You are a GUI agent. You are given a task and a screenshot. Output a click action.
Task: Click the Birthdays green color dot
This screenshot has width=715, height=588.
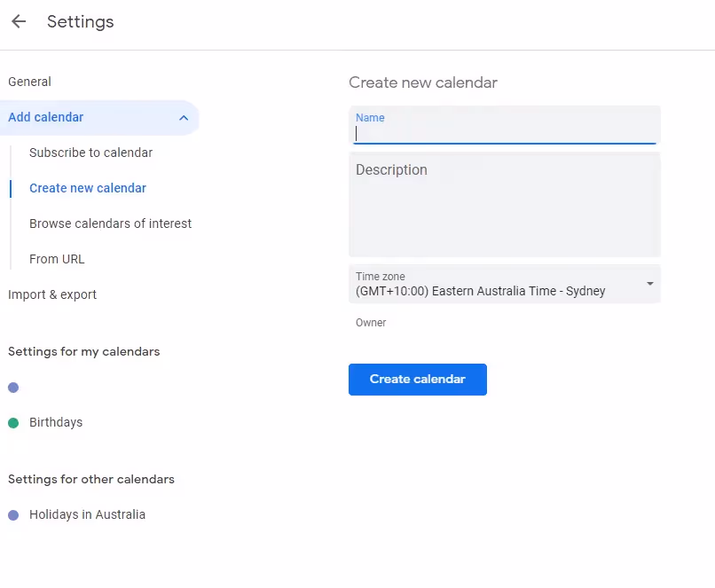(x=13, y=423)
